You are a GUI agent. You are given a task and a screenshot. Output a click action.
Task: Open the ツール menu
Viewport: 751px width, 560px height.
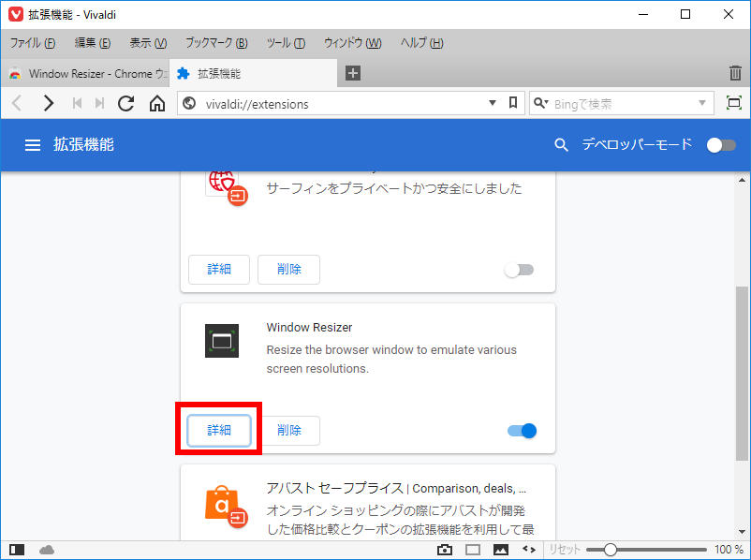pyautogui.click(x=286, y=43)
